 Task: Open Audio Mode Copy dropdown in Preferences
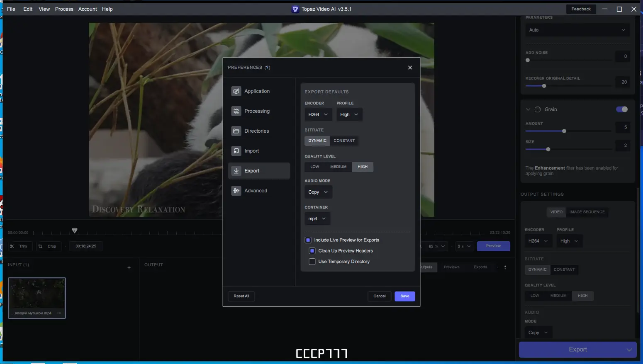[318, 192]
